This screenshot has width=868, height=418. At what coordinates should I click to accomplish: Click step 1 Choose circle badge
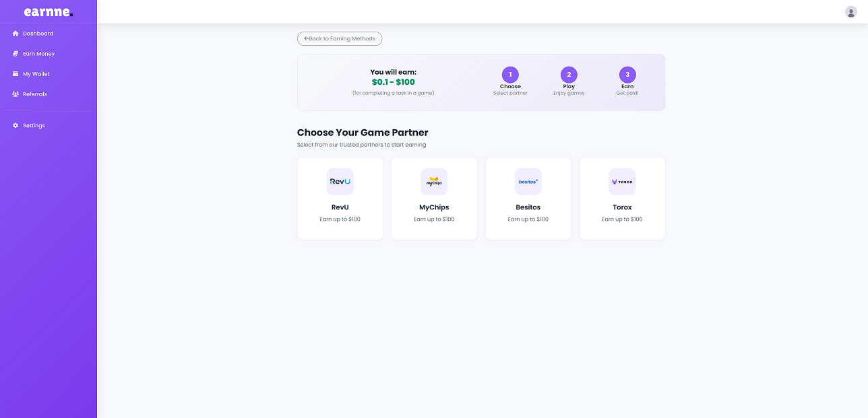[510, 75]
